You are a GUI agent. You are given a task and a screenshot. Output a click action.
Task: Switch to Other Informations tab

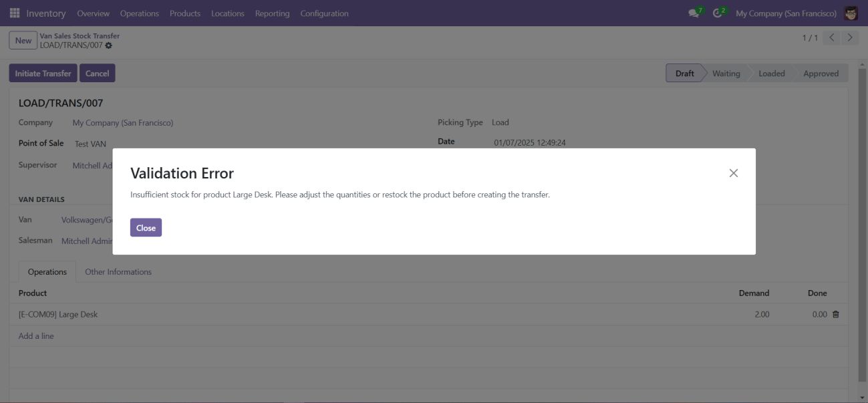pyautogui.click(x=118, y=272)
